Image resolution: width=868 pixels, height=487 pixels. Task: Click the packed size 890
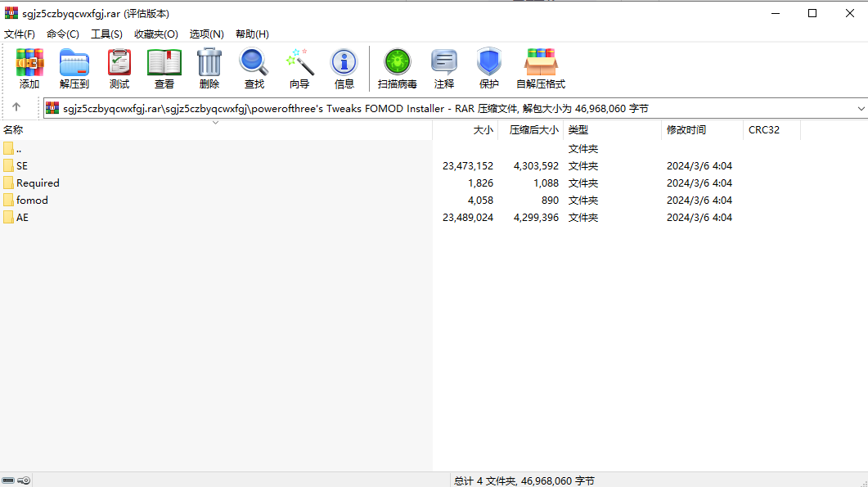pos(550,200)
